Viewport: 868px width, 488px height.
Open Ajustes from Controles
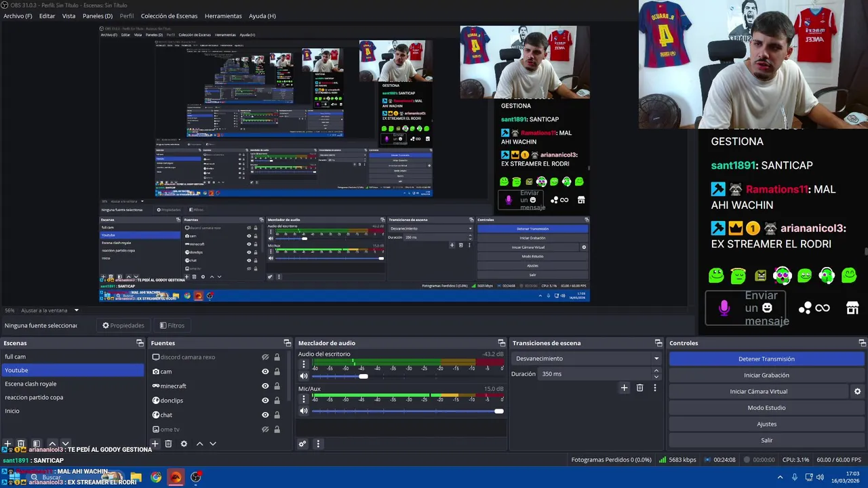pyautogui.click(x=766, y=424)
